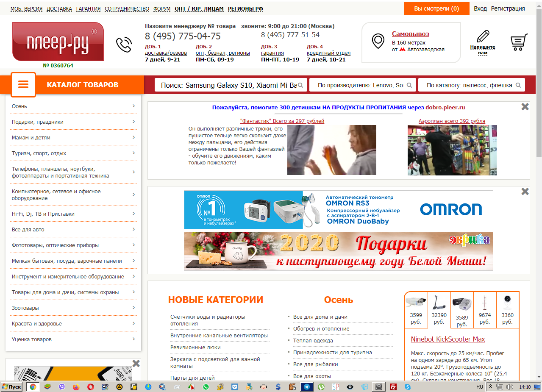Click the magnifier in main search field
This screenshot has width=542, height=392.
click(x=300, y=85)
